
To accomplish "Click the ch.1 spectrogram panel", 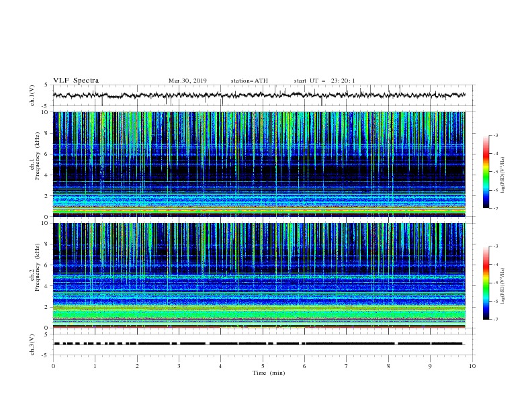I will (x=259, y=164).
